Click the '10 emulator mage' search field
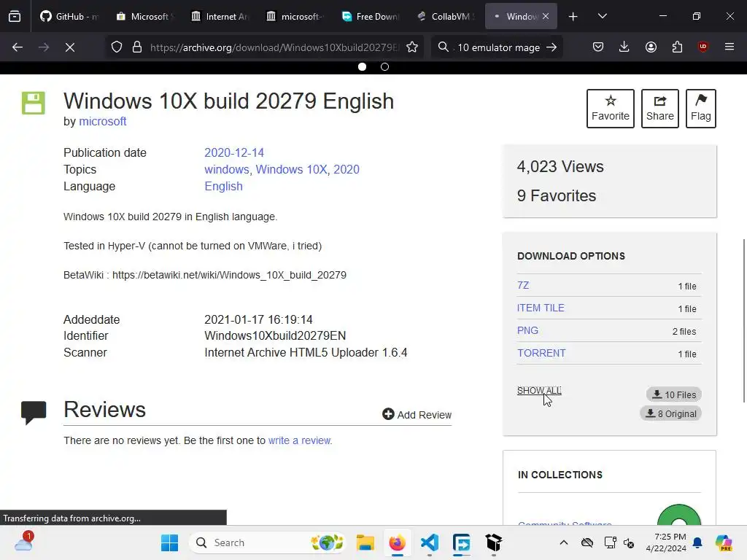Screen dimensions: 747x560 (499, 47)
